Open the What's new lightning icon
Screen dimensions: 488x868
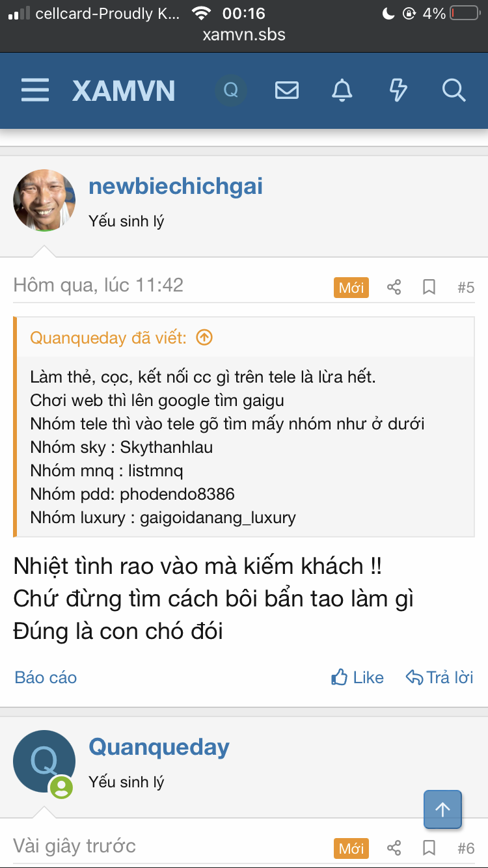[398, 90]
